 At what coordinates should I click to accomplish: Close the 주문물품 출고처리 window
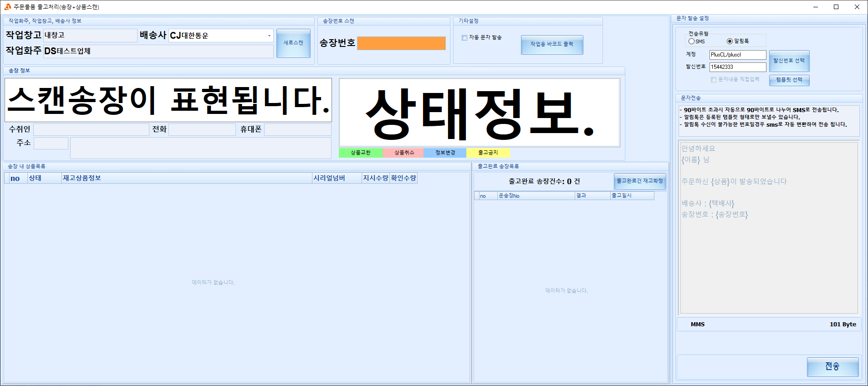click(857, 7)
